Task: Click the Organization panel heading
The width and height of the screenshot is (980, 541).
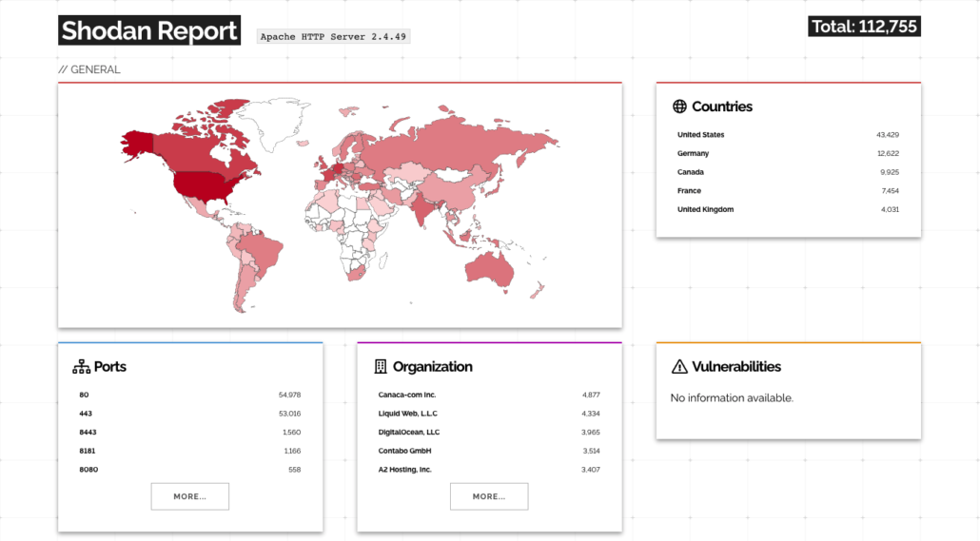Action: (433, 367)
